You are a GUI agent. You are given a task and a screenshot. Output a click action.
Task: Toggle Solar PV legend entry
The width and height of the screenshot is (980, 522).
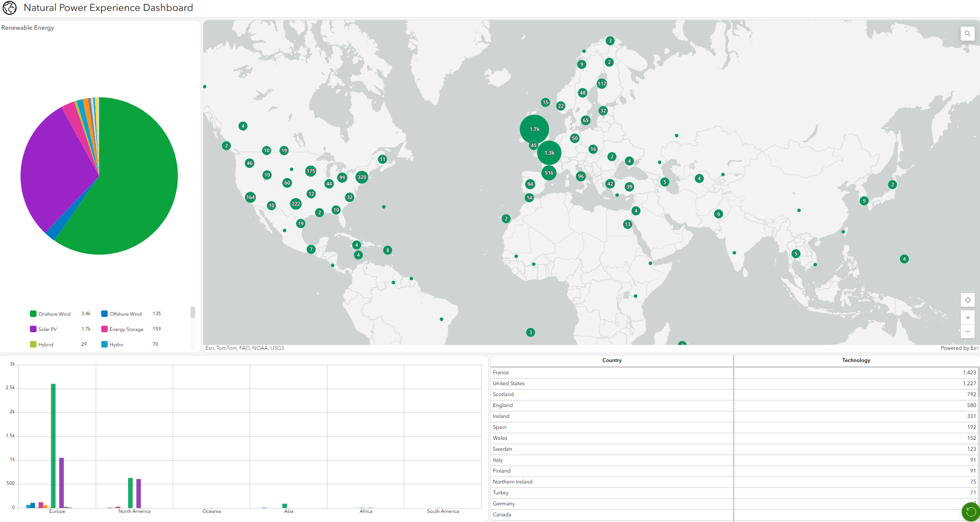coord(47,329)
